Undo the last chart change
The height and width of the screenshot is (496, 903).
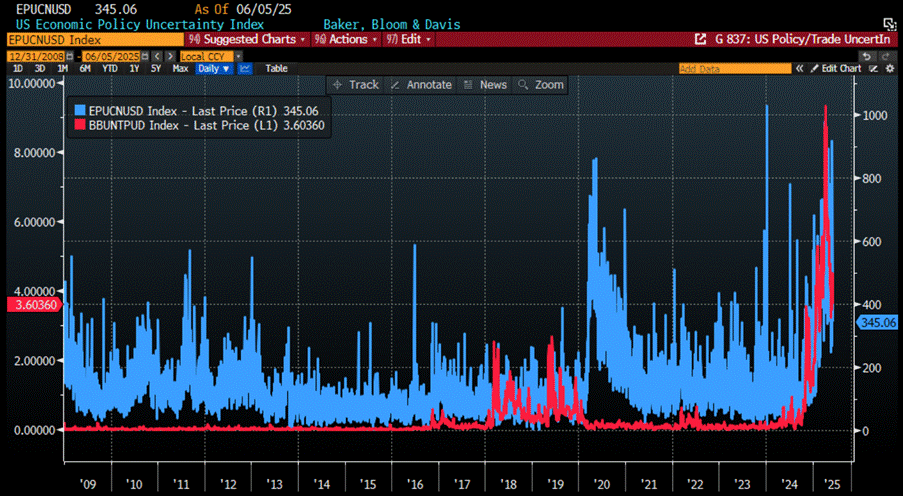click(x=867, y=56)
